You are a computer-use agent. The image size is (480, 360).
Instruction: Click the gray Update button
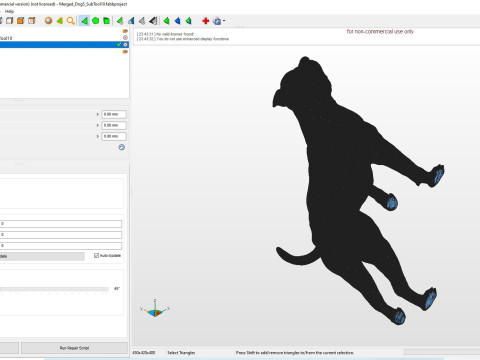[x=42, y=256]
